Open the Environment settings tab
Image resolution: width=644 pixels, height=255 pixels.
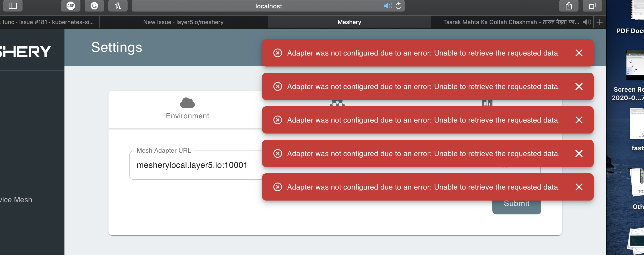pyautogui.click(x=187, y=109)
